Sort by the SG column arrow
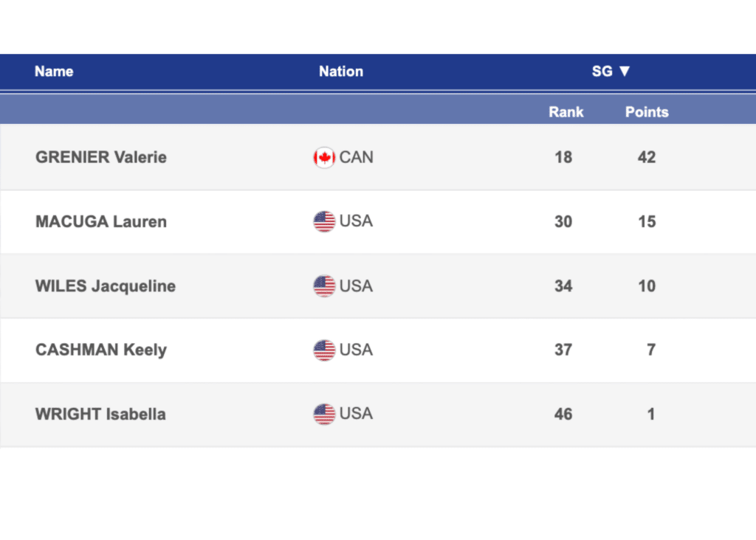 (625, 72)
